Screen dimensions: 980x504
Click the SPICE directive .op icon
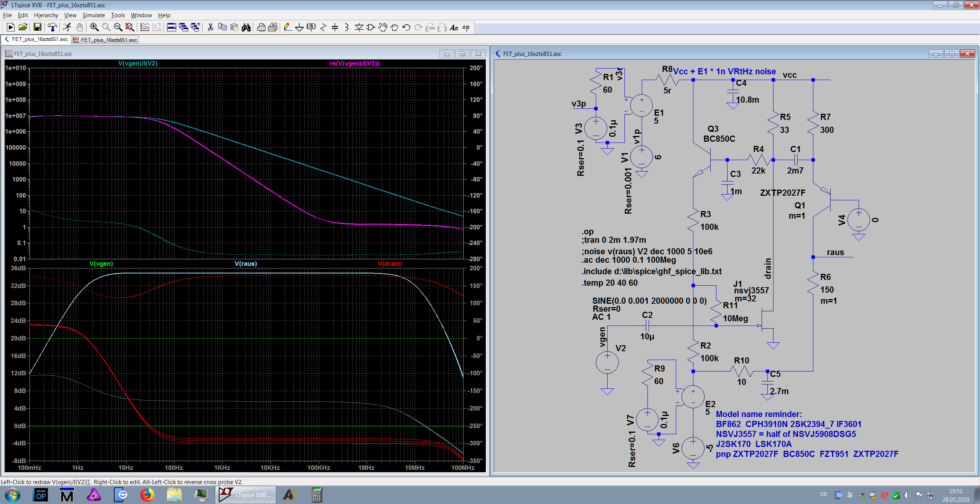tap(466, 27)
